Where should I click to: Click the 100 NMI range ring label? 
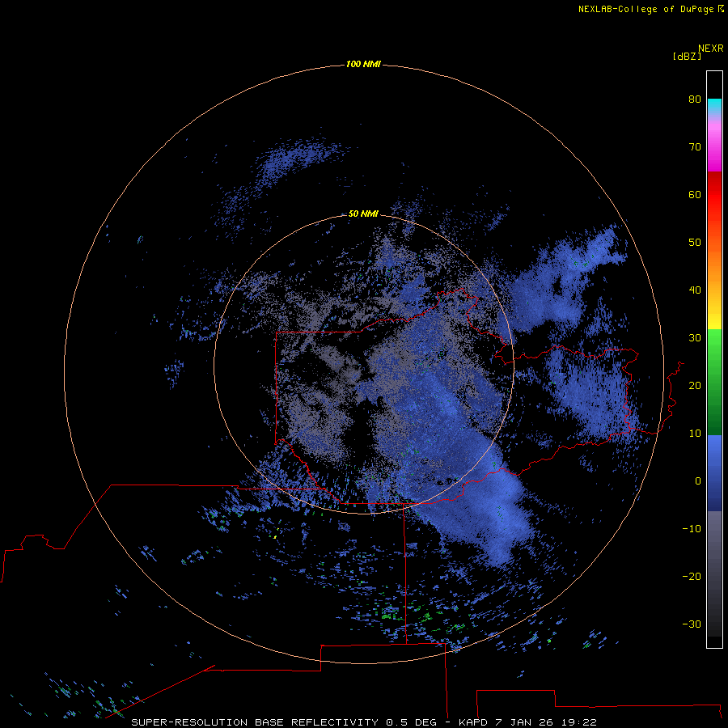[x=363, y=64]
